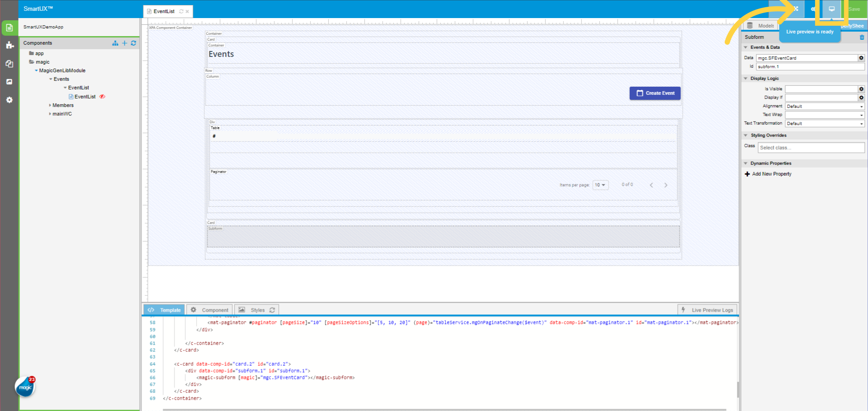Click the hierarchy icon in Components header

[x=115, y=43]
